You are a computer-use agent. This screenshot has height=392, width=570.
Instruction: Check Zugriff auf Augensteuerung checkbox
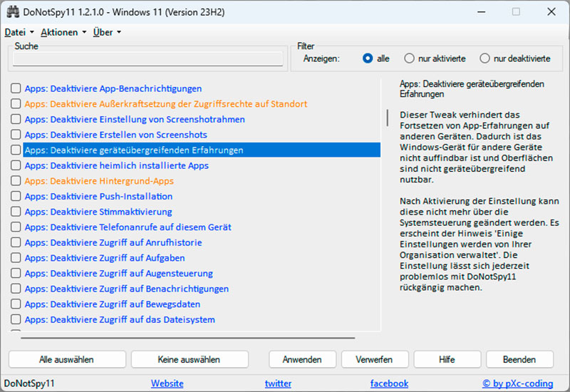(x=16, y=273)
